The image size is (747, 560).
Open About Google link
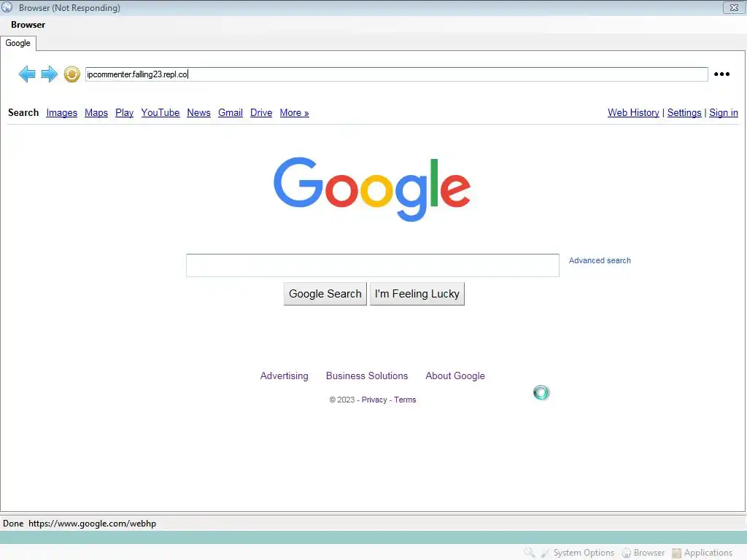(x=455, y=376)
